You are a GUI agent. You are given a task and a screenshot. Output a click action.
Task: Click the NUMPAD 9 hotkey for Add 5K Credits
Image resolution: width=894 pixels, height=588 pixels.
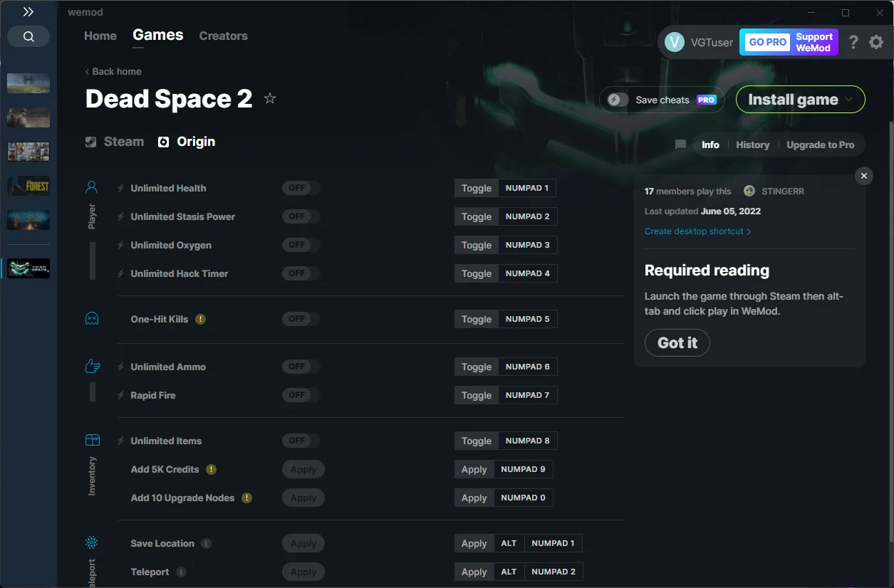524,469
